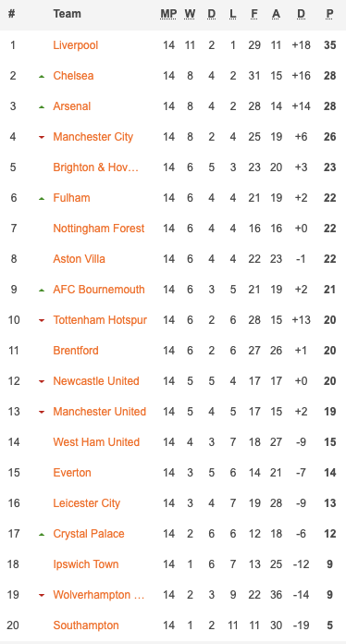Click the green up arrow beside Fulham
The height and width of the screenshot is (644, 346).
42,198
